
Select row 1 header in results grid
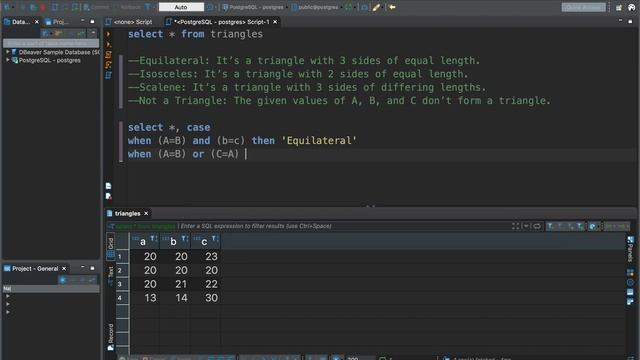click(x=122, y=256)
